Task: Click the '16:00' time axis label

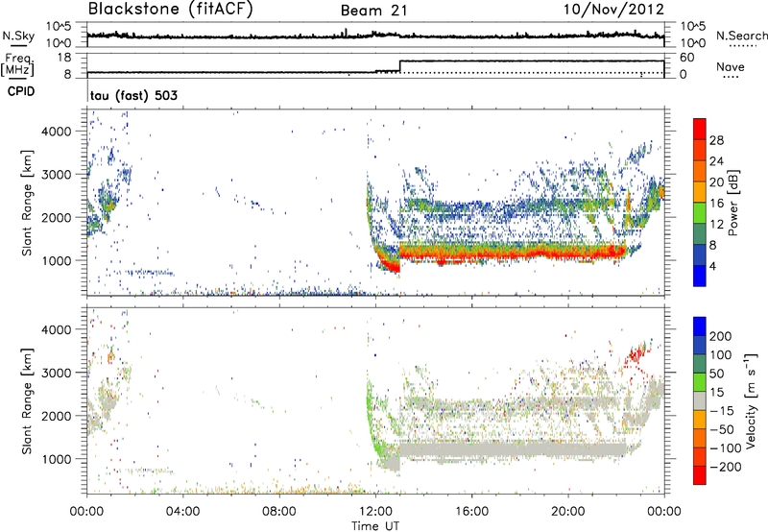Action: tap(471, 512)
